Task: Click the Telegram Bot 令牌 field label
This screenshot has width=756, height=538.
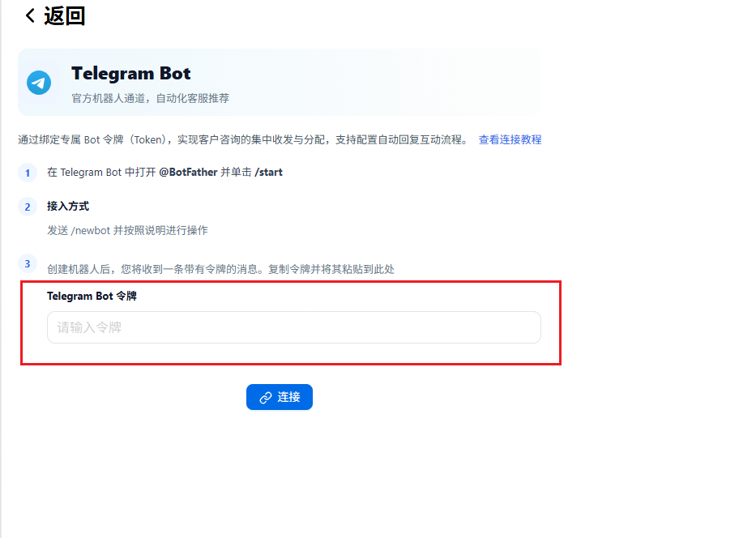Action: (x=92, y=296)
